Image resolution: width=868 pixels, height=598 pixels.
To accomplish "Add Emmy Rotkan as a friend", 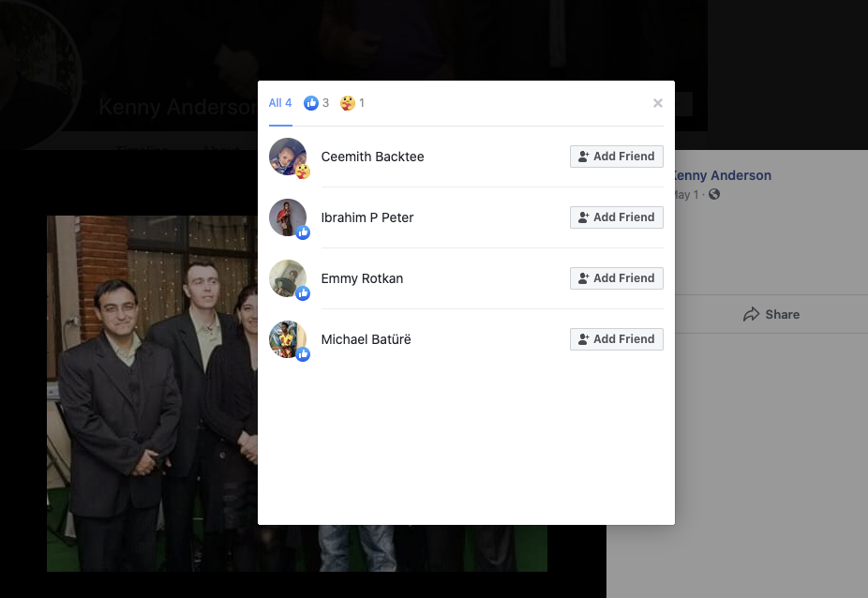I will (617, 278).
